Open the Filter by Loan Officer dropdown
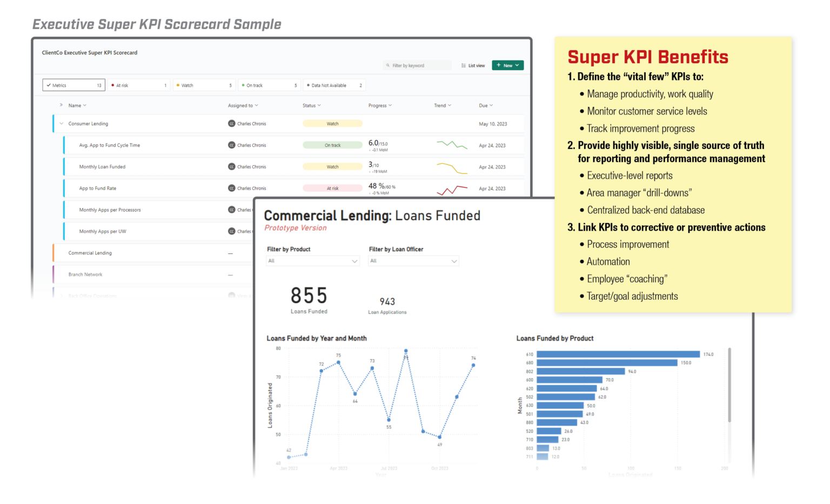The image size is (830, 504). [413, 260]
